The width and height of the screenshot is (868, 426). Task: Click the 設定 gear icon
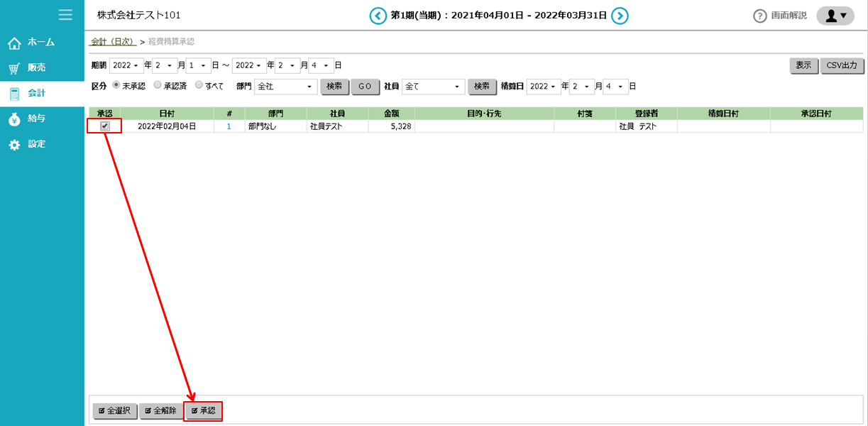(x=14, y=145)
